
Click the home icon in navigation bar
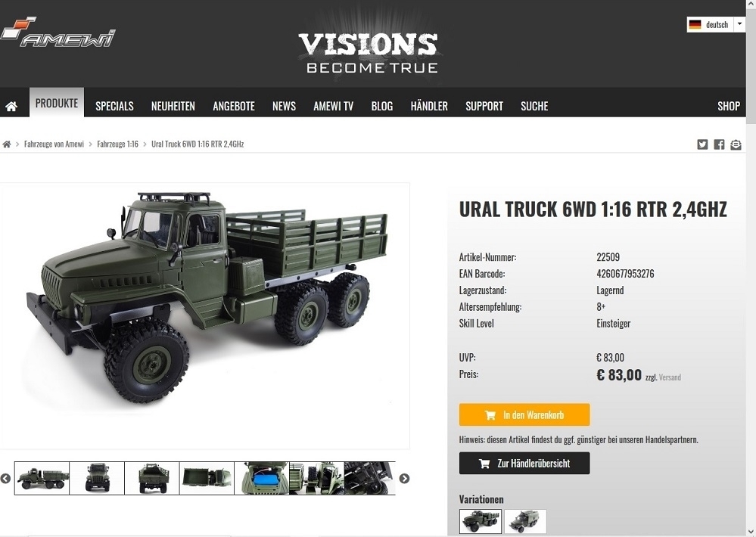11,106
